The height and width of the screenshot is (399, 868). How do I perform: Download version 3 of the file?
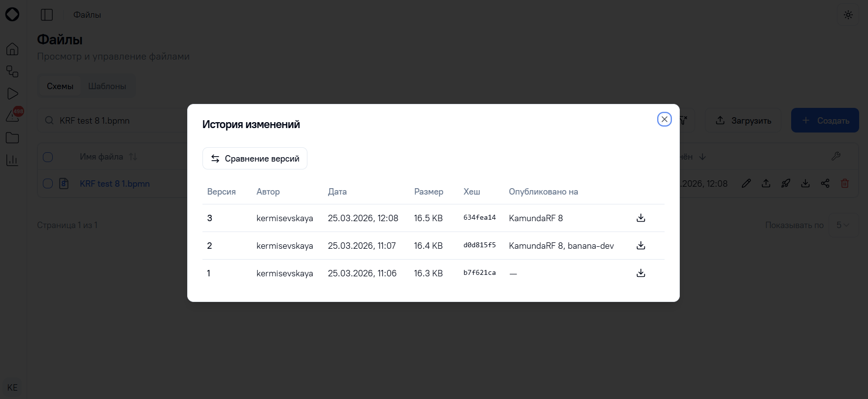641,218
